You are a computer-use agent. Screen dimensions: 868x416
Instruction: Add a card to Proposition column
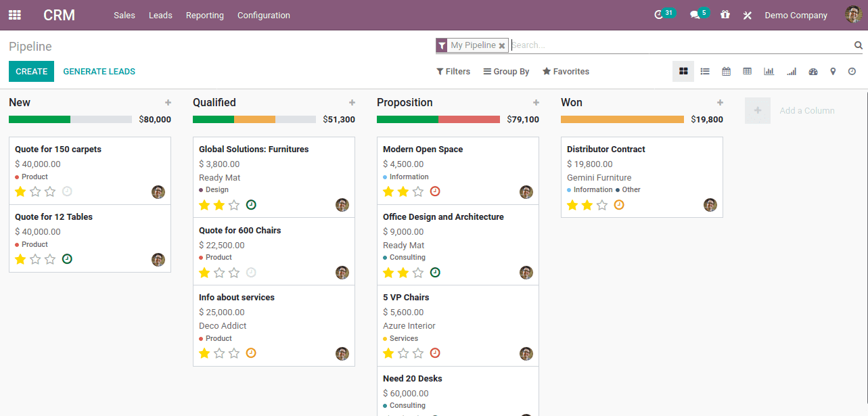point(536,103)
